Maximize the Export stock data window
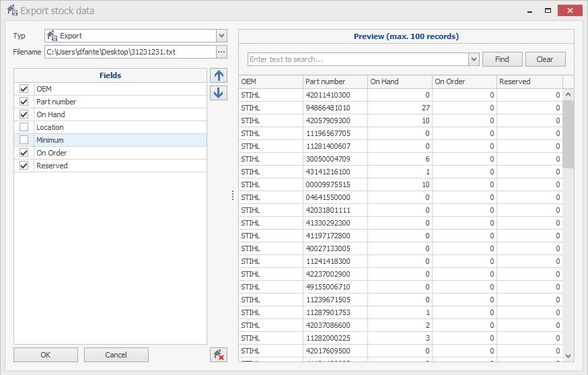588x375 pixels. pos(548,11)
